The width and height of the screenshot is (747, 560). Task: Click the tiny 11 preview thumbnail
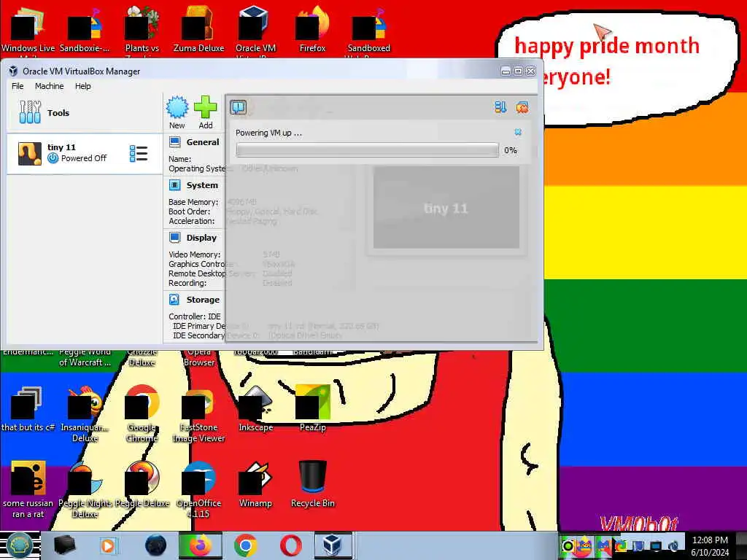pos(446,207)
